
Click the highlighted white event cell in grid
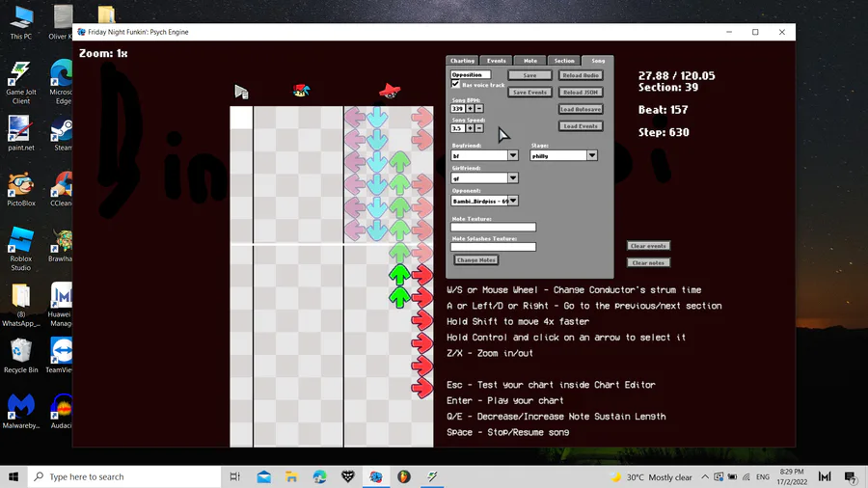(x=241, y=118)
